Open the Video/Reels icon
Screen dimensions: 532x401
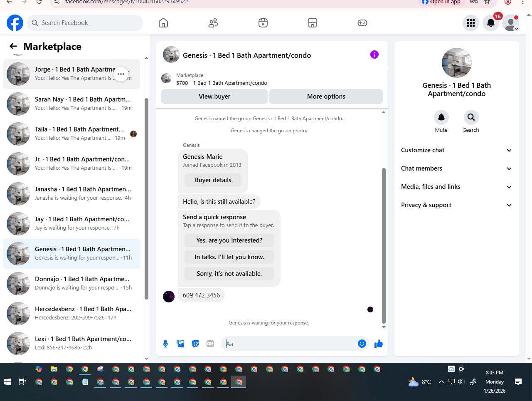pyautogui.click(x=263, y=23)
